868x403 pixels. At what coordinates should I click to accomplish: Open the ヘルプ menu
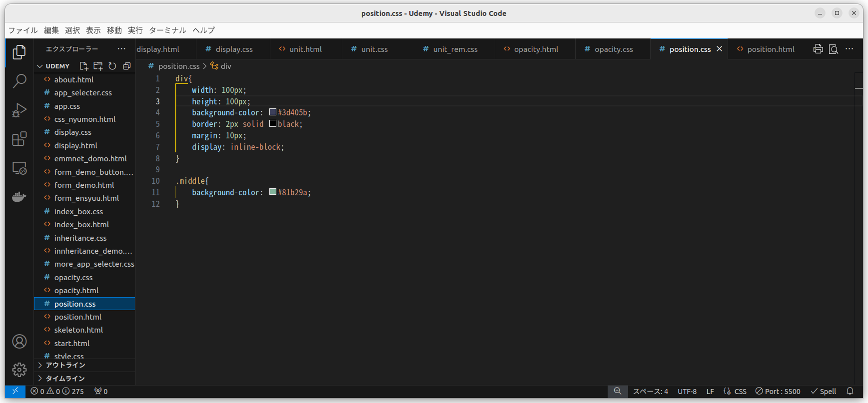click(203, 30)
